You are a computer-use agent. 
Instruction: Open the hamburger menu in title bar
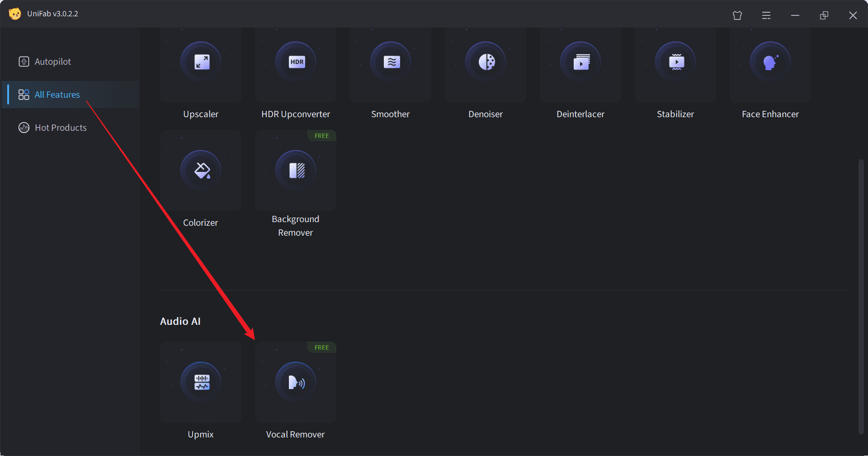(x=766, y=15)
